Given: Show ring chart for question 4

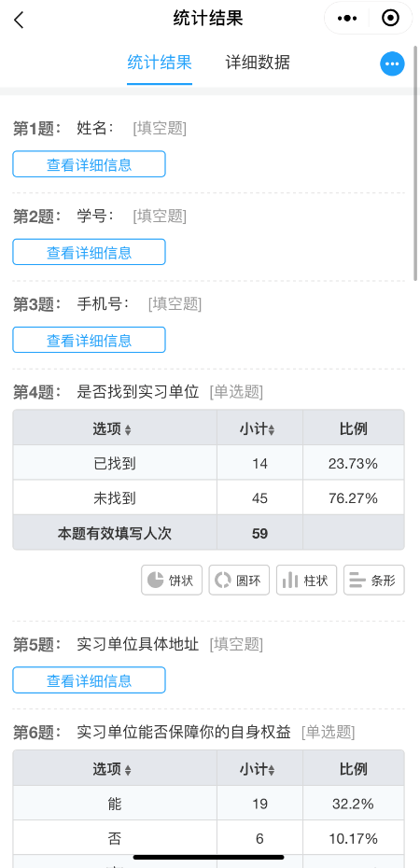Looking at the screenshot, I should point(239,581).
